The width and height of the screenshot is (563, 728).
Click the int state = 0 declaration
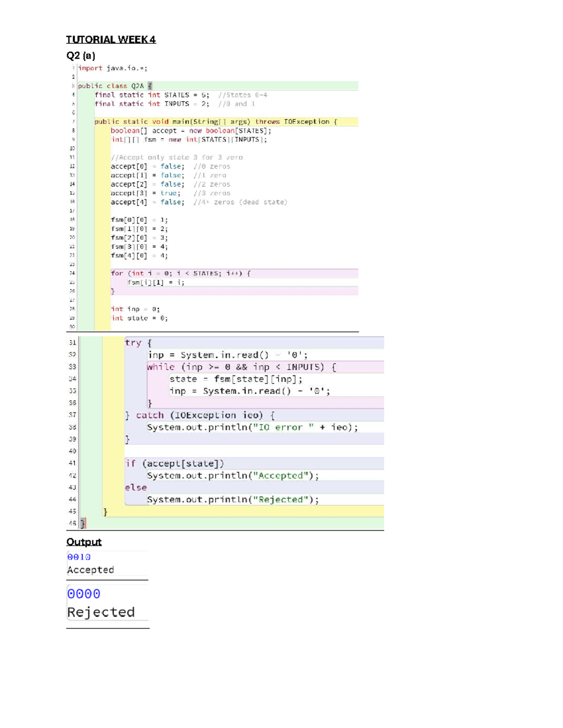[x=139, y=318]
